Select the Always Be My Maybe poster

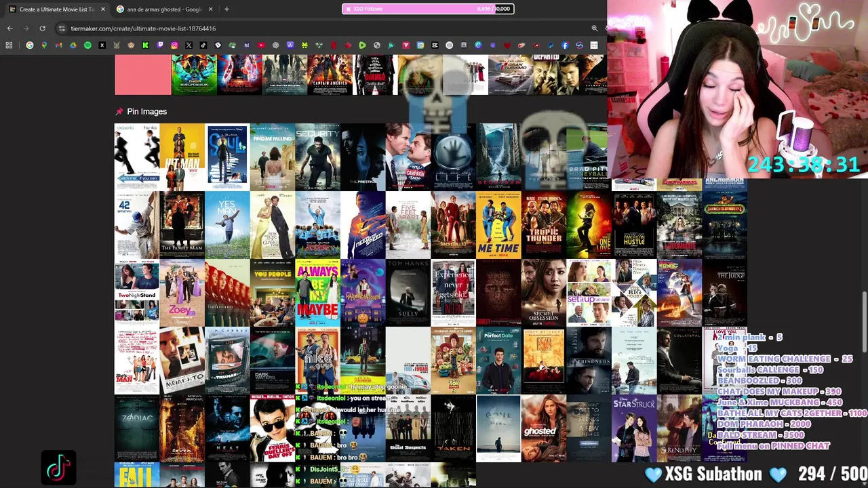click(317, 293)
